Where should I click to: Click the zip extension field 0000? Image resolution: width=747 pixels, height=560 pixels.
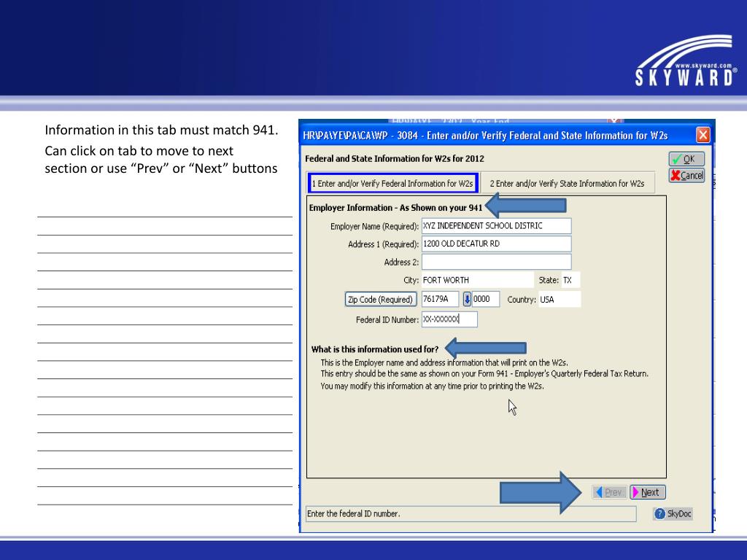(485, 299)
